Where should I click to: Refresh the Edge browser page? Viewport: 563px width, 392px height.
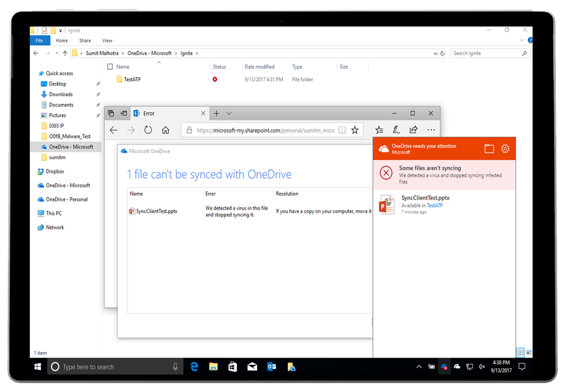[x=148, y=130]
